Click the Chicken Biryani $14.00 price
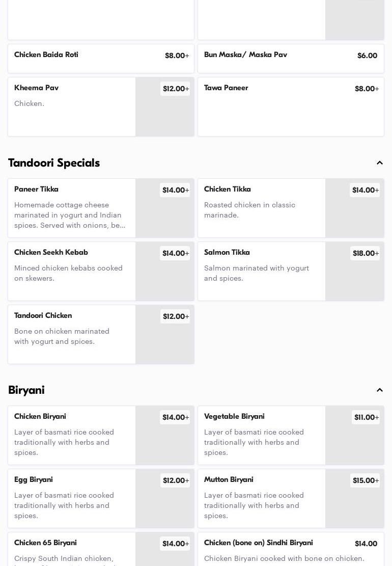The height and width of the screenshot is (566, 392). coord(175,417)
